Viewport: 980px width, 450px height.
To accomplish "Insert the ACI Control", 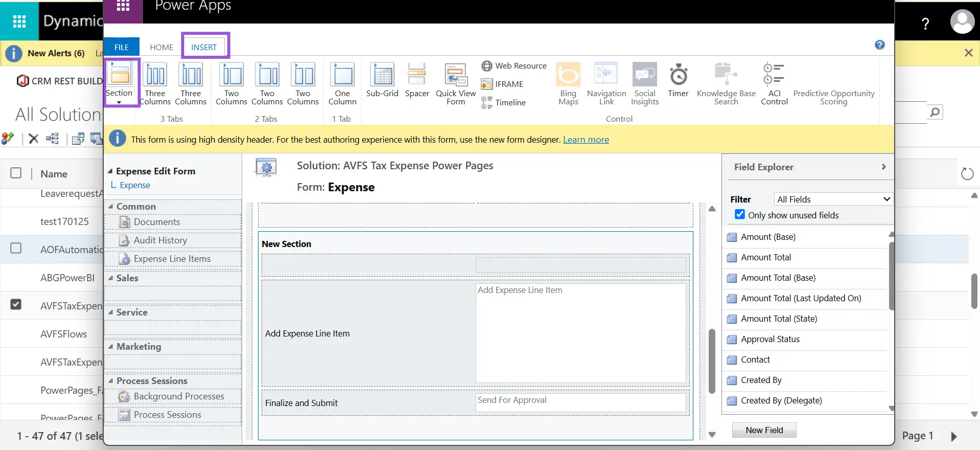I will [774, 84].
